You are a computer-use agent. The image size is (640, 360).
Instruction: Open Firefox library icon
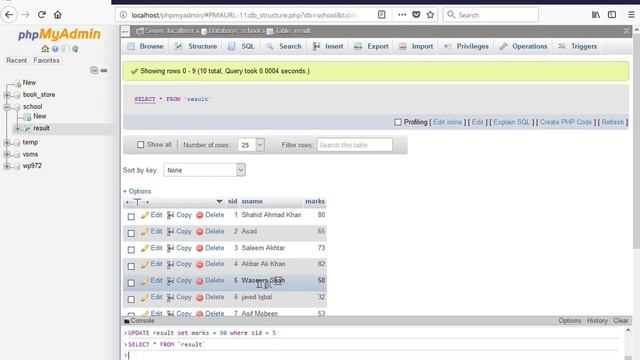pyautogui.click(x=596, y=15)
